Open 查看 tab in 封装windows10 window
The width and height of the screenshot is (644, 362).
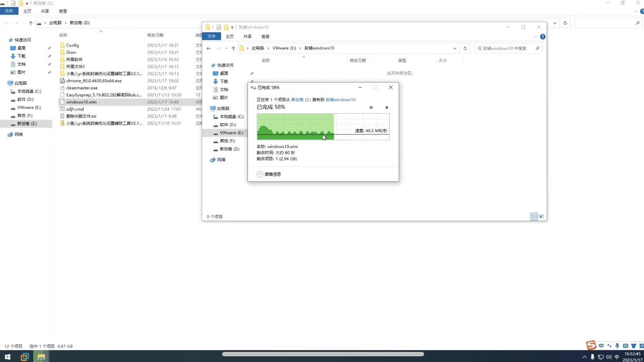(266, 36)
